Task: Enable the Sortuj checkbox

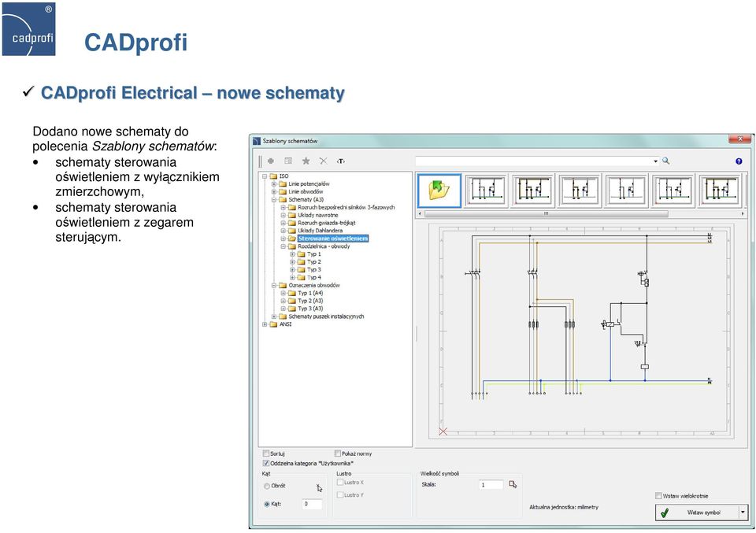Action: (265, 453)
